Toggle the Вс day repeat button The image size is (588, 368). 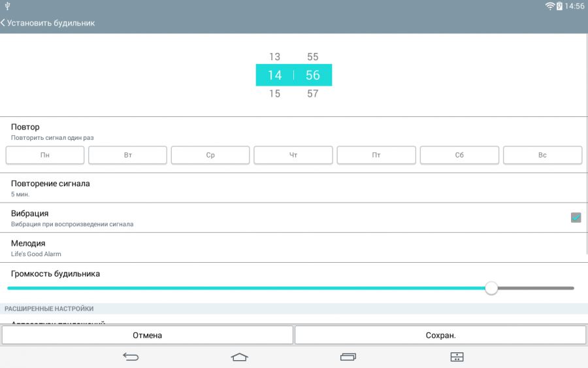[x=542, y=155]
